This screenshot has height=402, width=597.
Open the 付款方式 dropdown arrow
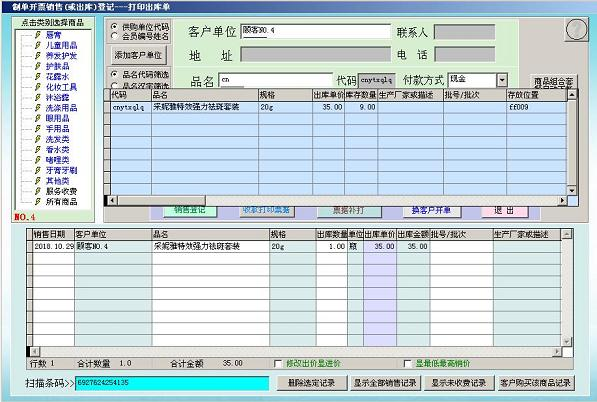(x=502, y=80)
